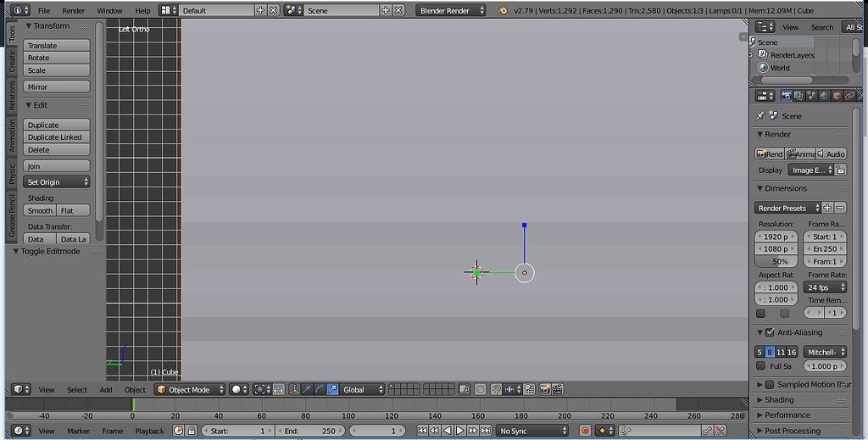
Task: Open the Playback menu in timeline
Action: point(149,432)
